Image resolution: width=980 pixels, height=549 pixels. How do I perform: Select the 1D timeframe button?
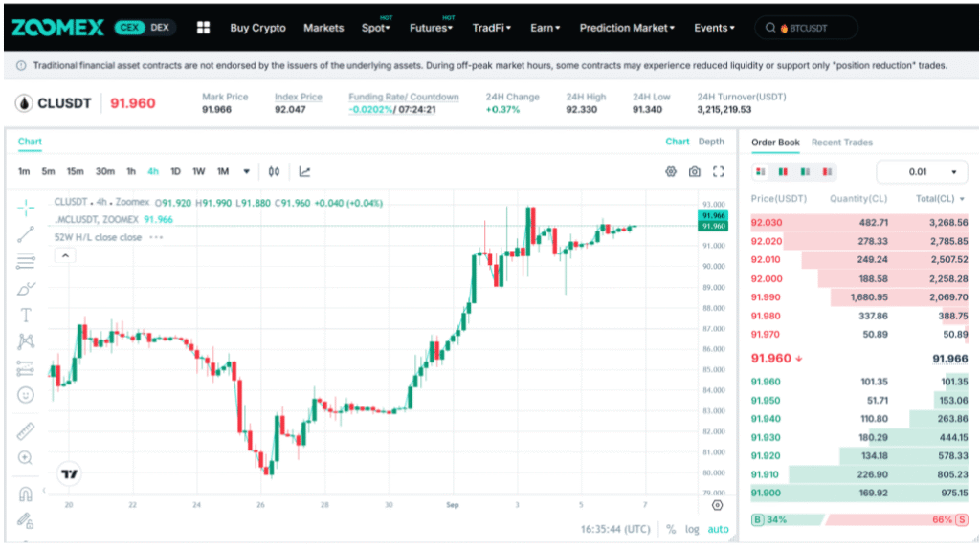pos(176,172)
